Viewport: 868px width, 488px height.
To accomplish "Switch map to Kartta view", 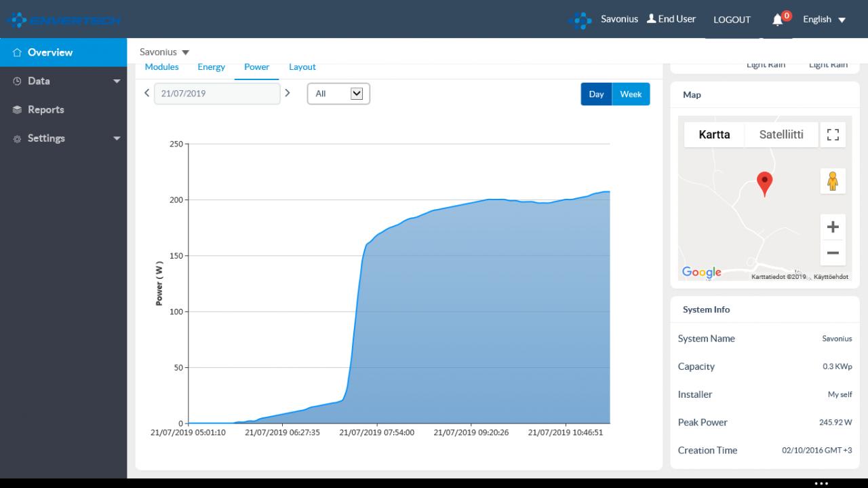I will 714,134.
